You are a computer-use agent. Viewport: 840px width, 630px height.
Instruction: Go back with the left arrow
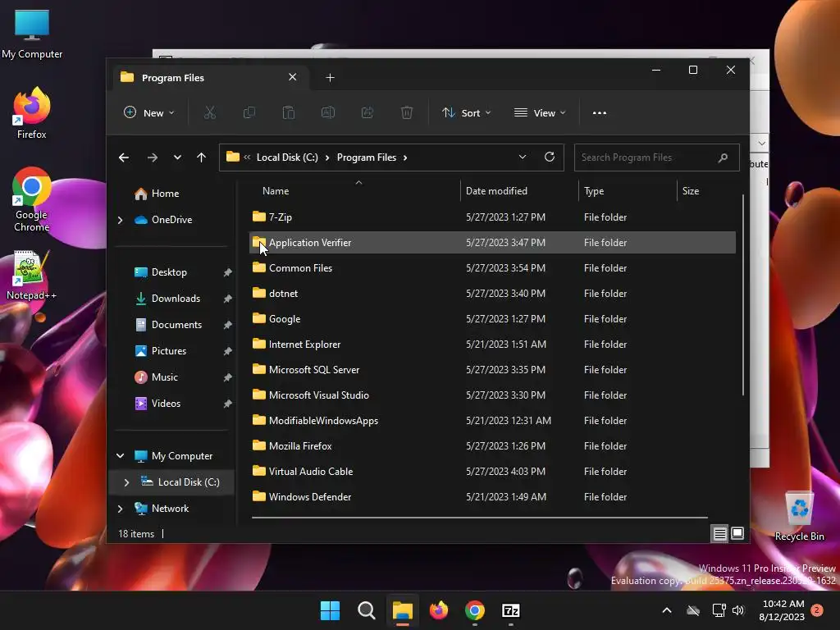click(124, 157)
